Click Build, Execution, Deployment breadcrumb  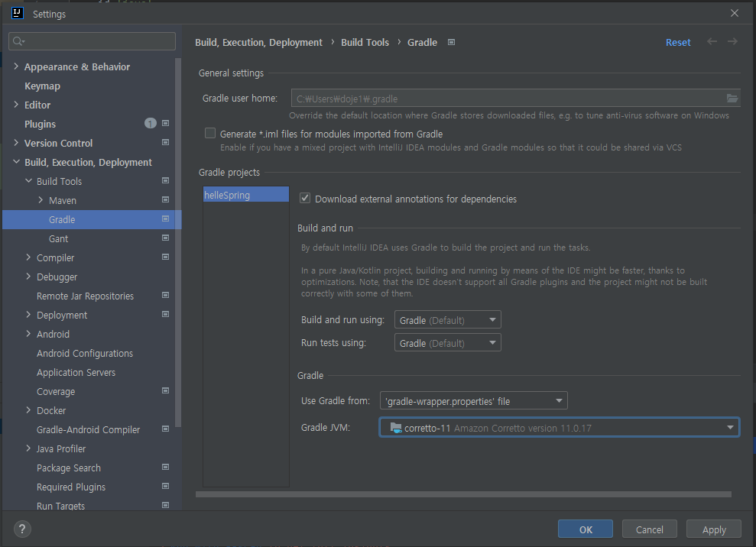(258, 43)
